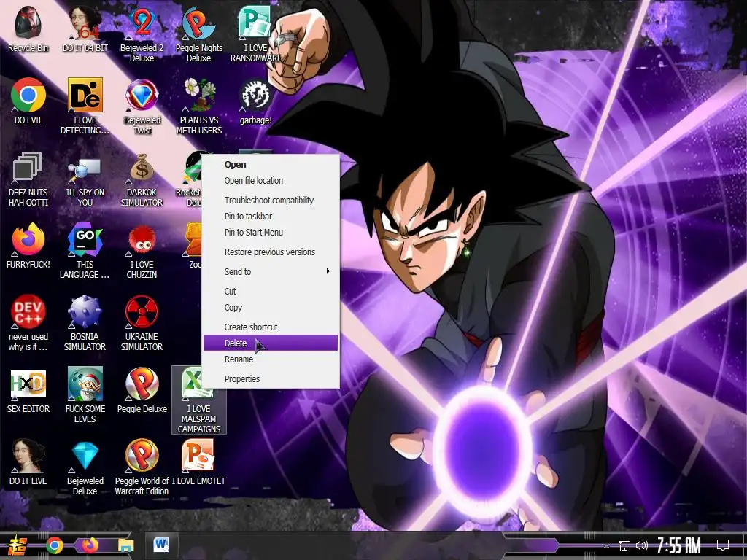Viewport: 747px width, 560px height.
Task: Select Peggle World of Warcraft Edition icon
Action: 142,467
